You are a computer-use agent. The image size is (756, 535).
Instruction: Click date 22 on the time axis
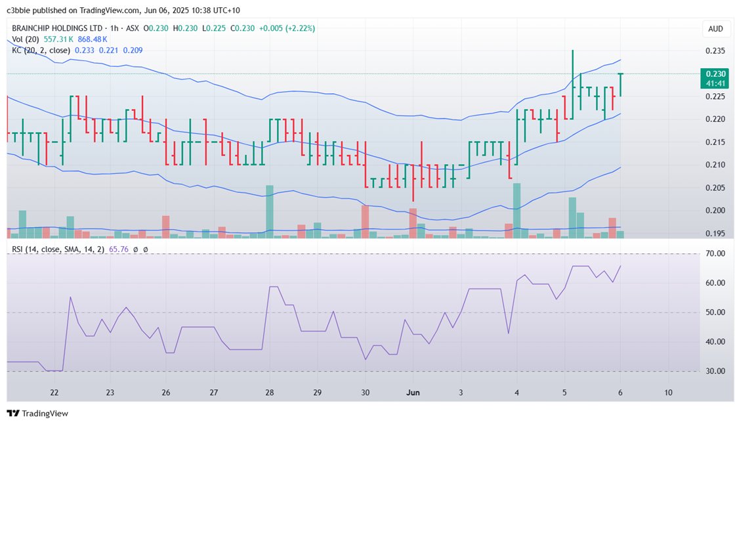click(x=54, y=393)
